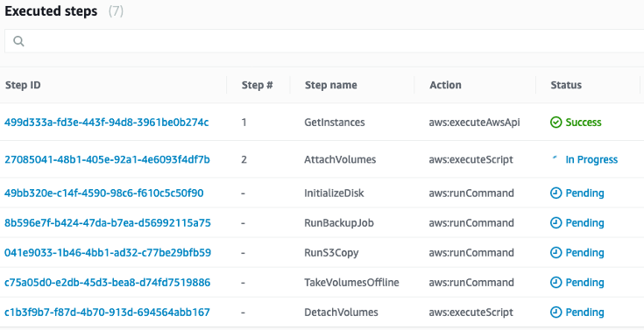This screenshot has height=330, width=644.
Task: Click the Pending clock icon for InitializeDisk
Action: [x=556, y=193]
